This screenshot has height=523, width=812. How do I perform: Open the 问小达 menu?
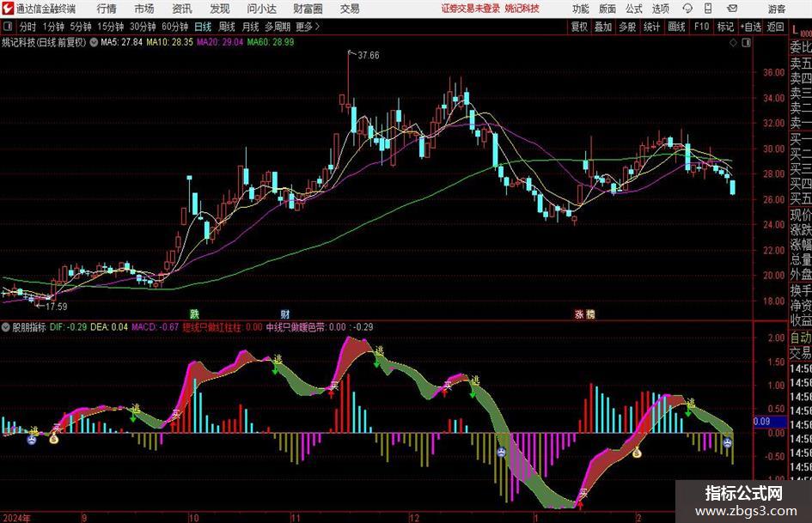261,9
